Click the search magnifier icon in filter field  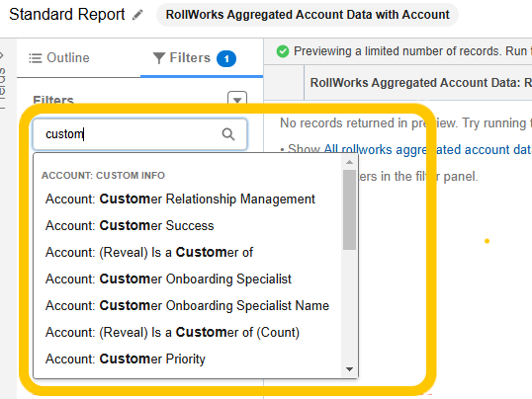(x=228, y=134)
